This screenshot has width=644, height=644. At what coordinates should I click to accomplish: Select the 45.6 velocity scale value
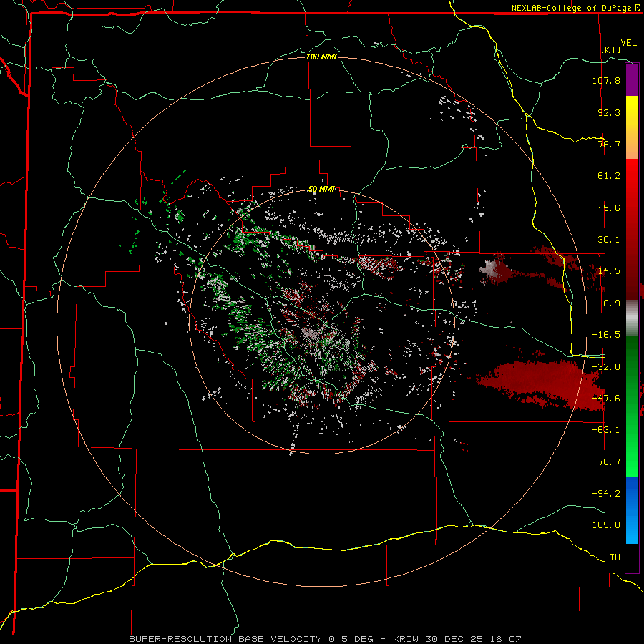(609, 208)
